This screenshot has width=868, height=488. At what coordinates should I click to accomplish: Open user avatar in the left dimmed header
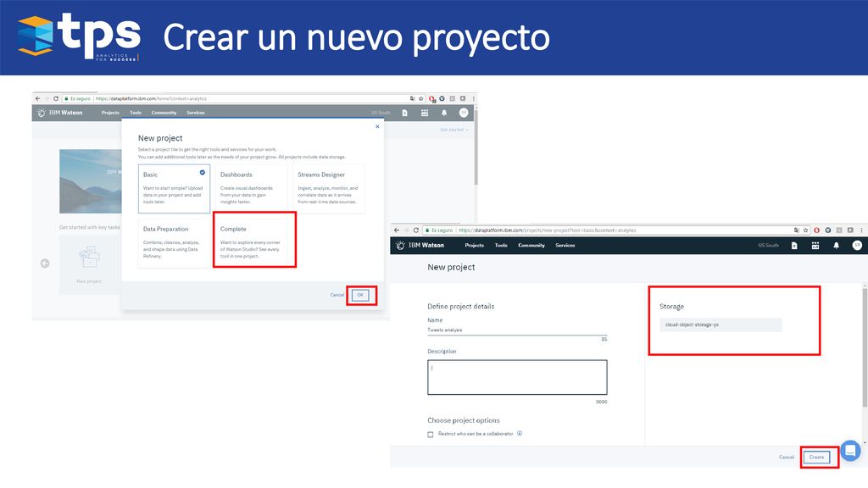pos(464,113)
